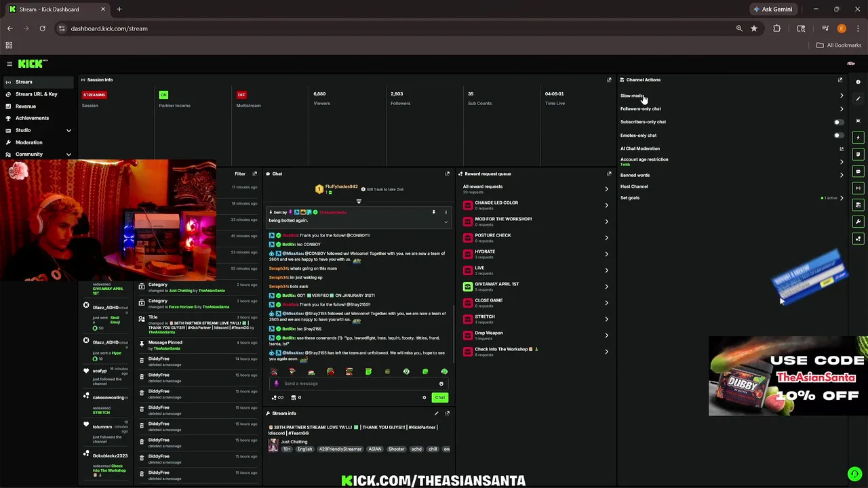
Task: Pop out the Channel Actions panel
Action: pyautogui.click(x=840, y=80)
